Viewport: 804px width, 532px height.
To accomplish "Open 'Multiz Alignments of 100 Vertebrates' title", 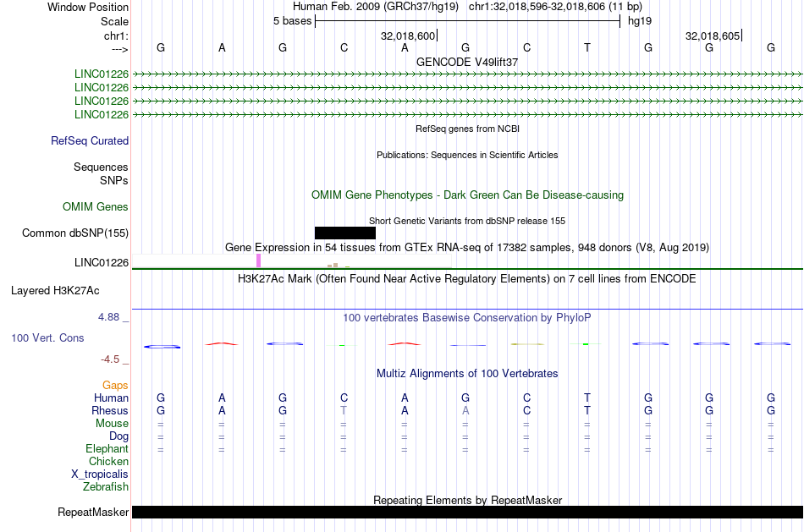I will point(467,374).
